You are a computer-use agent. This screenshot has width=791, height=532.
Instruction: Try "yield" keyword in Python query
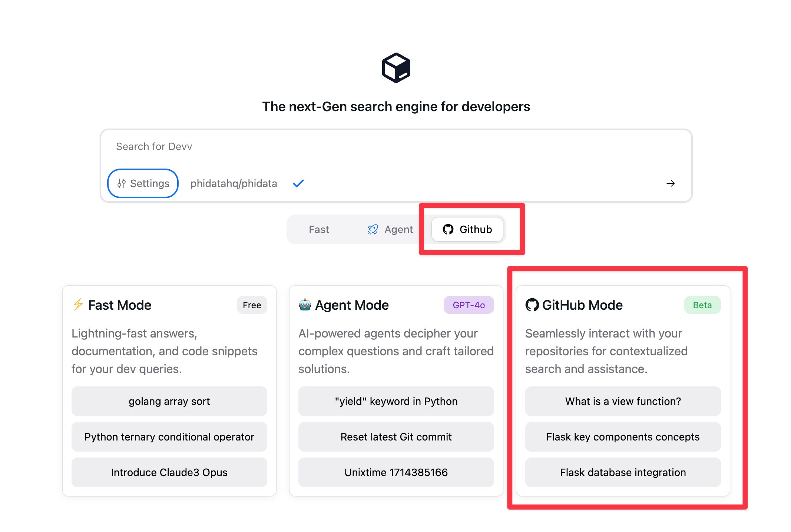[396, 401]
